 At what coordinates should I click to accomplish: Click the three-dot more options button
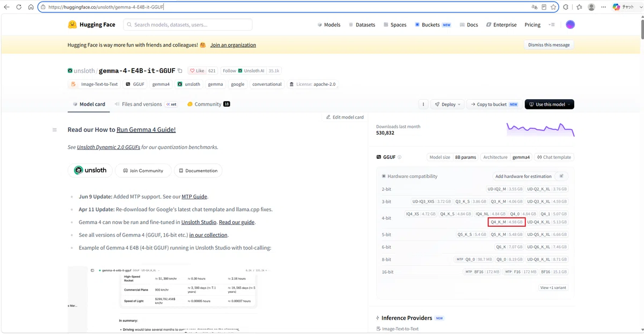423,105
